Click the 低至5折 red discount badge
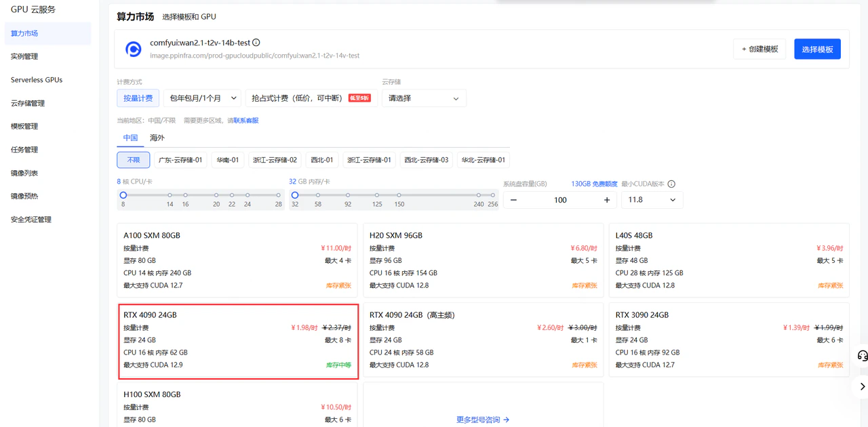 click(x=359, y=98)
